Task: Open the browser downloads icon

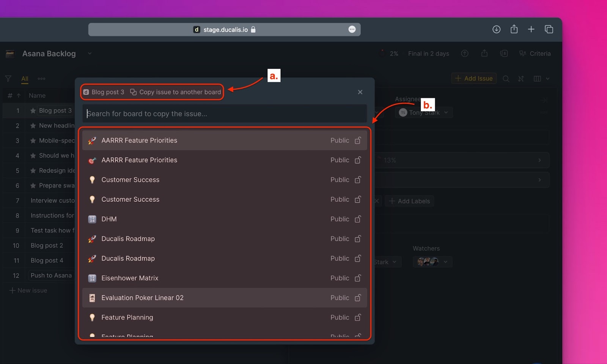Action: point(496,29)
